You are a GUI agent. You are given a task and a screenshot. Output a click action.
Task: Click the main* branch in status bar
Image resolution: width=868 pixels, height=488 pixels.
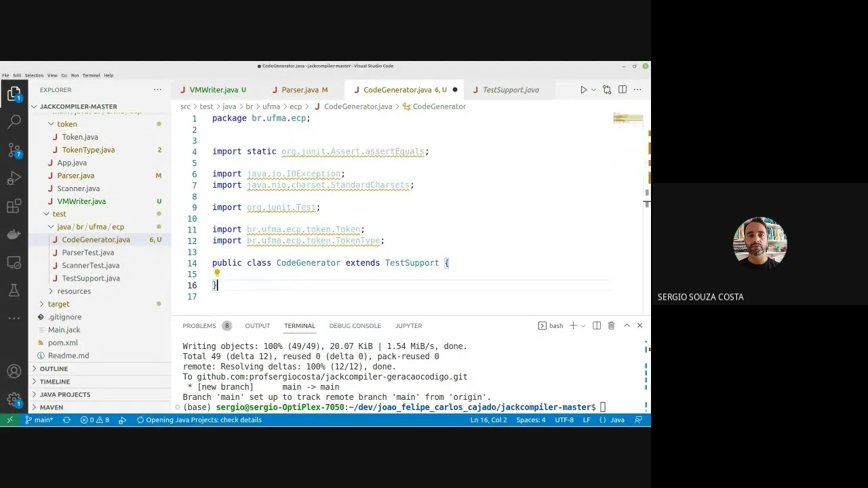(x=39, y=420)
